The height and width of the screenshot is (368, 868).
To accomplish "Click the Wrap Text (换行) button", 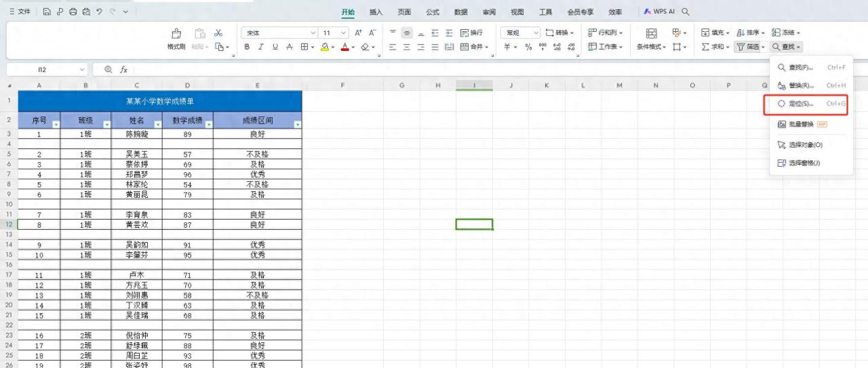I will (471, 33).
